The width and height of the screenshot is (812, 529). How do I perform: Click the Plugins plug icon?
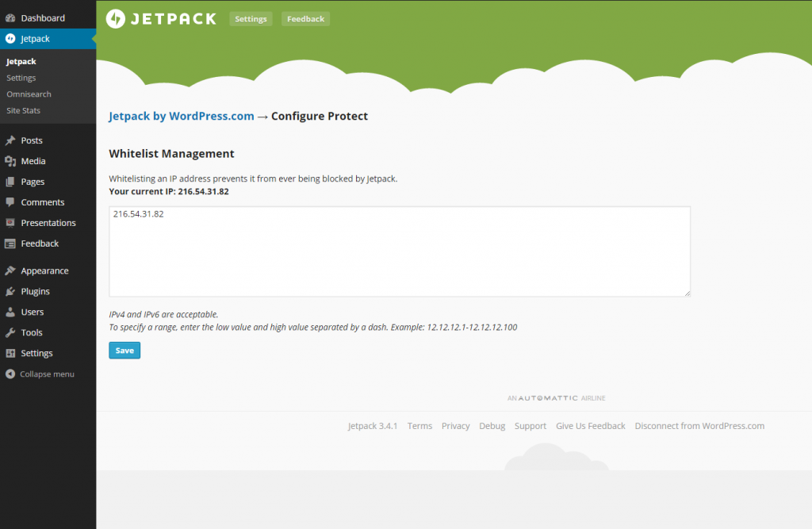10,291
